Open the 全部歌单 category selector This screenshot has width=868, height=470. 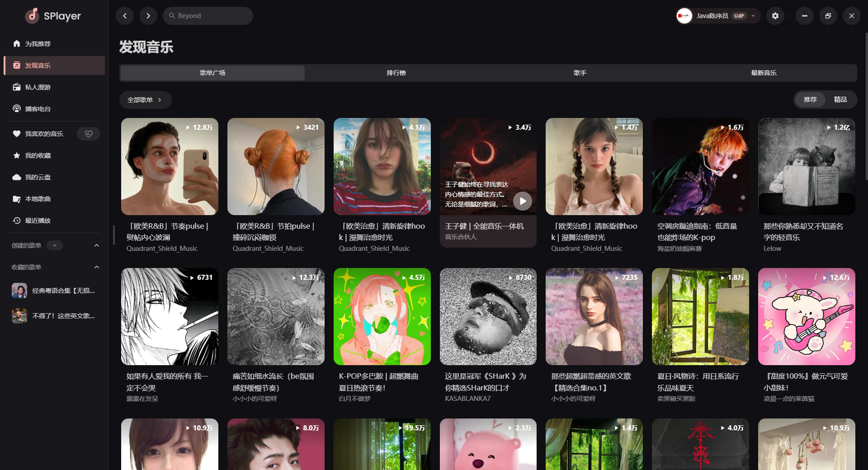pos(145,100)
